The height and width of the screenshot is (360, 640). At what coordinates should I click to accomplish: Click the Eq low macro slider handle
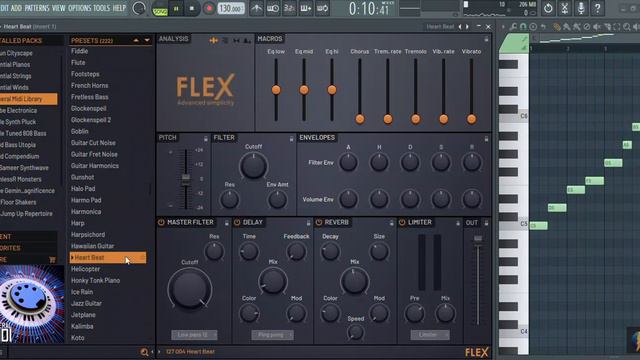(276, 90)
